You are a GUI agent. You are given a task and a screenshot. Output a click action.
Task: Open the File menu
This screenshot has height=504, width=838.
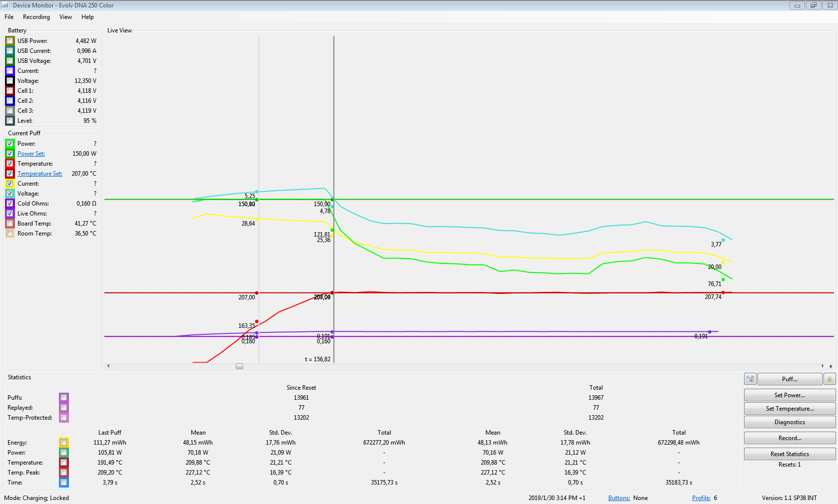pos(9,17)
